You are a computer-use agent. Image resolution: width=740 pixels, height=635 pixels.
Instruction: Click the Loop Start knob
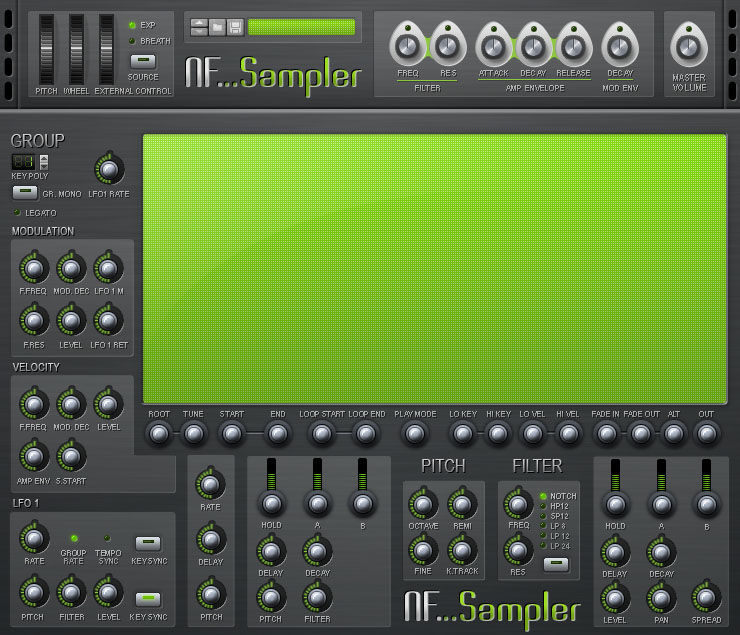[322, 434]
